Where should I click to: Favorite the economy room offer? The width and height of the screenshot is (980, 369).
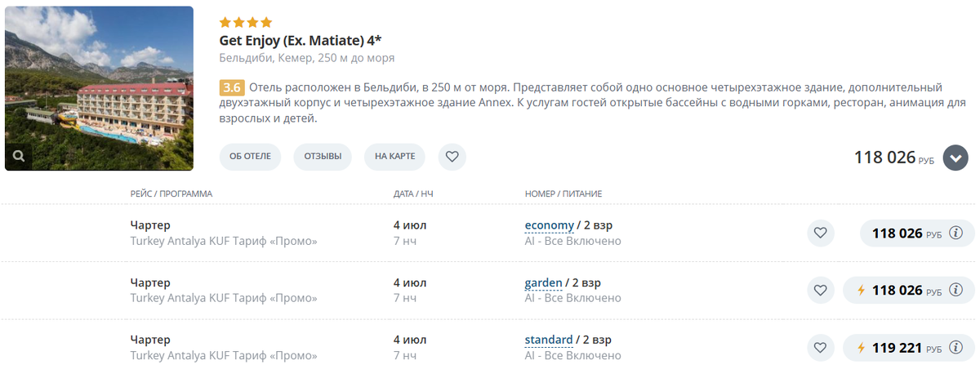point(821,233)
